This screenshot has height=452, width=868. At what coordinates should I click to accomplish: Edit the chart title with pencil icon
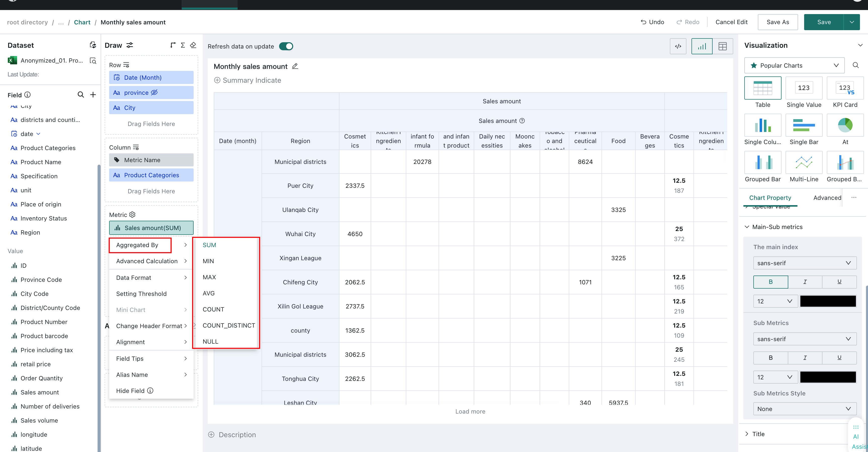295,66
